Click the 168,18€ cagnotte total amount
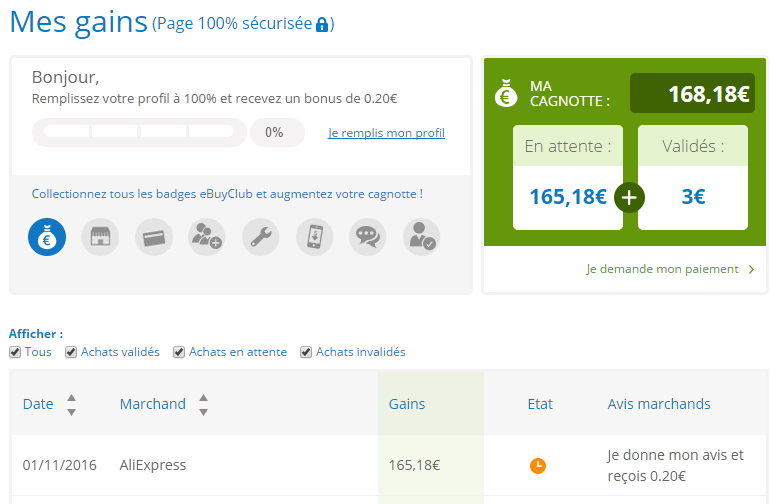The height and width of the screenshot is (504, 771). [x=692, y=93]
